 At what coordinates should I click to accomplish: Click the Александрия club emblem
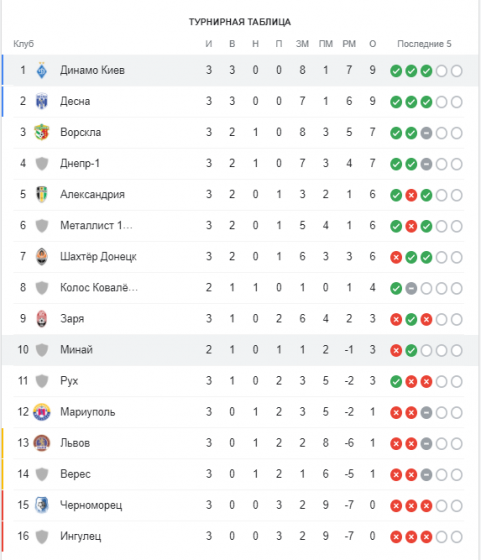pos(42,195)
